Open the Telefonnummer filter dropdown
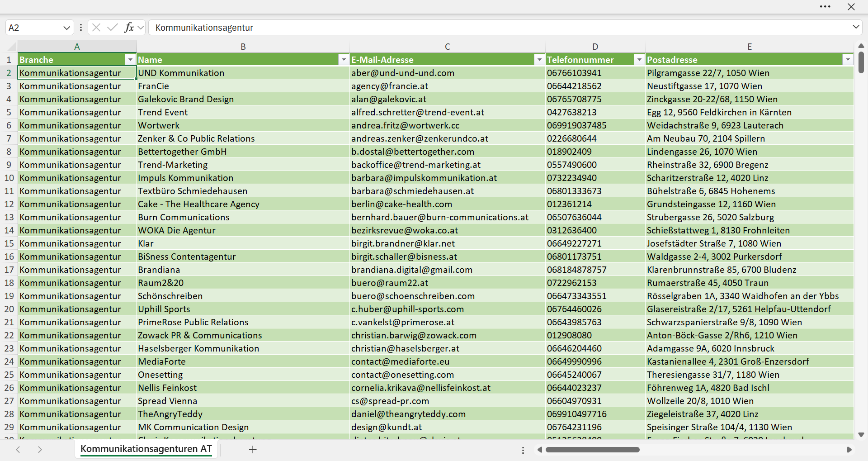 click(x=639, y=60)
